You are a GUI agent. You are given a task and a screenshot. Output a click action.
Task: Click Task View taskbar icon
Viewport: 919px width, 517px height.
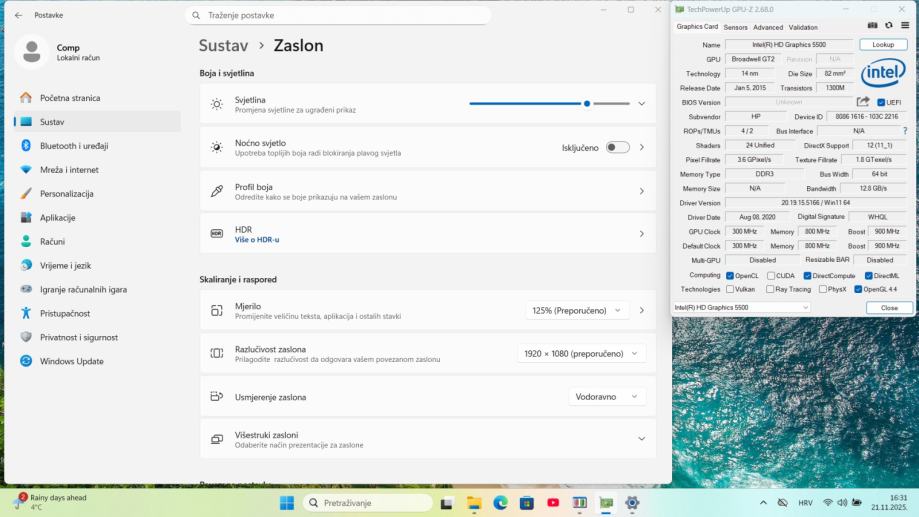point(447,503)
